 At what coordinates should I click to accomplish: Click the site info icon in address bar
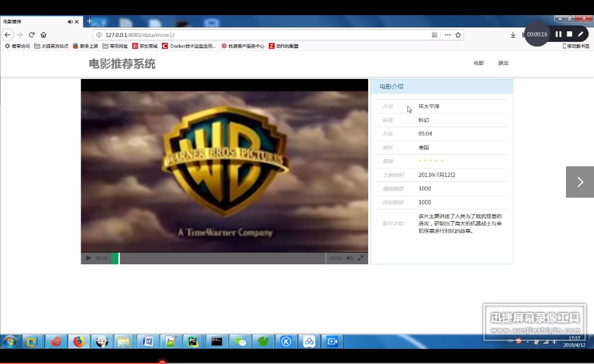click(99, 35)
